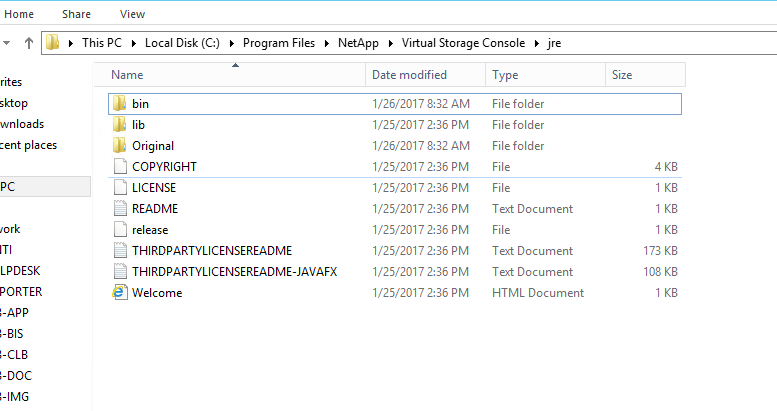Viewport: 777px width, 411px height.
Task: Open the Share ribbon tab
Action: (x=76, y=14)
